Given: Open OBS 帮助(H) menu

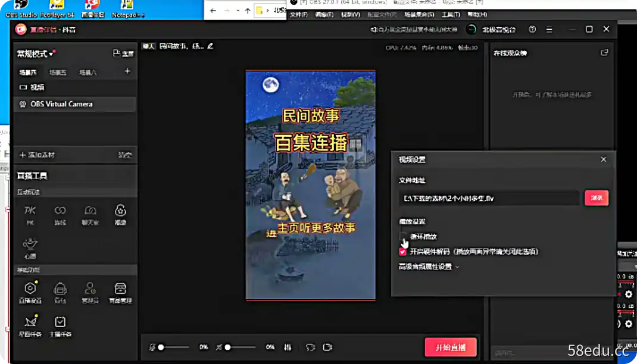Looking at the screenshot, I should click(x=477, y=15).
